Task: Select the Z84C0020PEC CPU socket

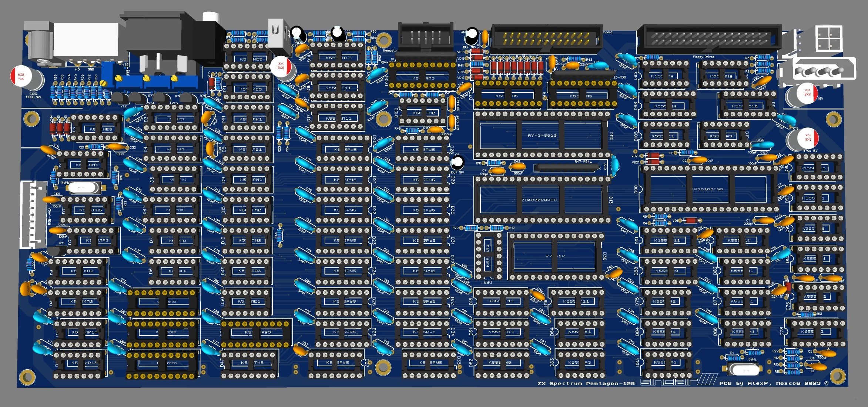Action: coord(542,200)
